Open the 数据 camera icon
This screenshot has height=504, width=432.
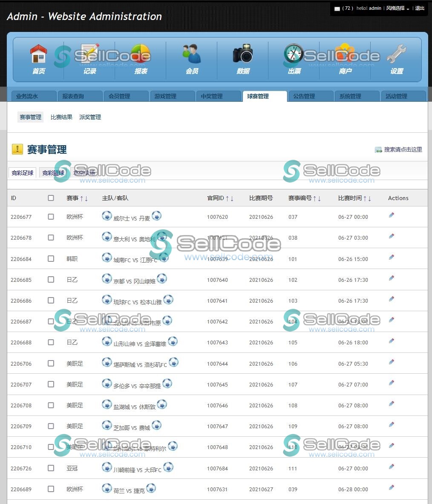(243, 54)
